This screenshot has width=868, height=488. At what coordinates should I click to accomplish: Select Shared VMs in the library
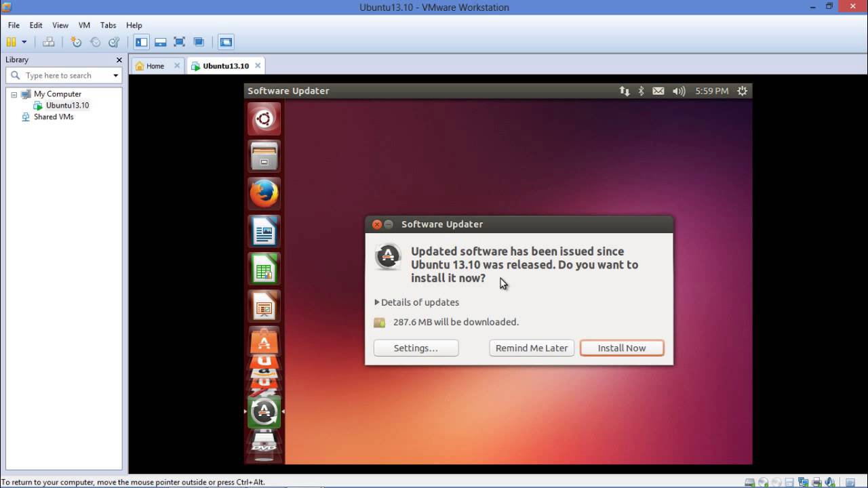(x=54, y=117)
